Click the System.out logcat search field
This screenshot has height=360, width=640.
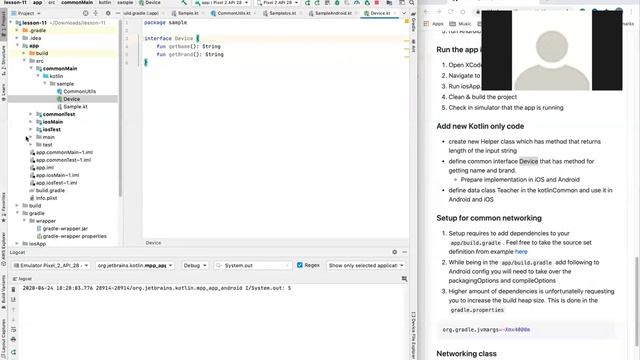pos(253,266)
